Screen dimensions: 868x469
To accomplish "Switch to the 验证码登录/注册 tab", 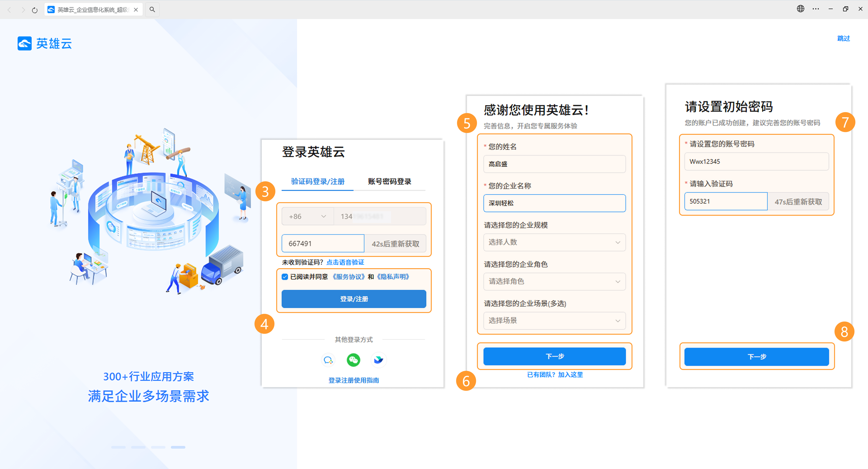I will [317, 181].
